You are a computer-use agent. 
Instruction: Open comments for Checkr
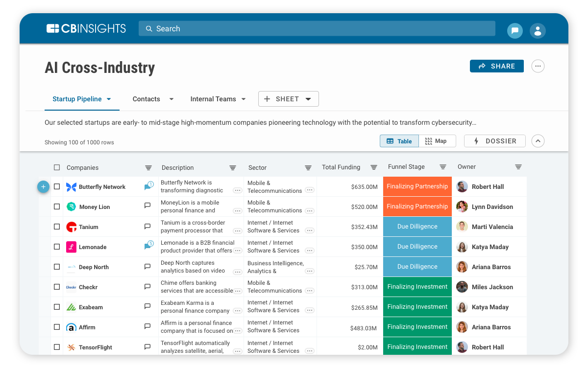click(147, 287)
